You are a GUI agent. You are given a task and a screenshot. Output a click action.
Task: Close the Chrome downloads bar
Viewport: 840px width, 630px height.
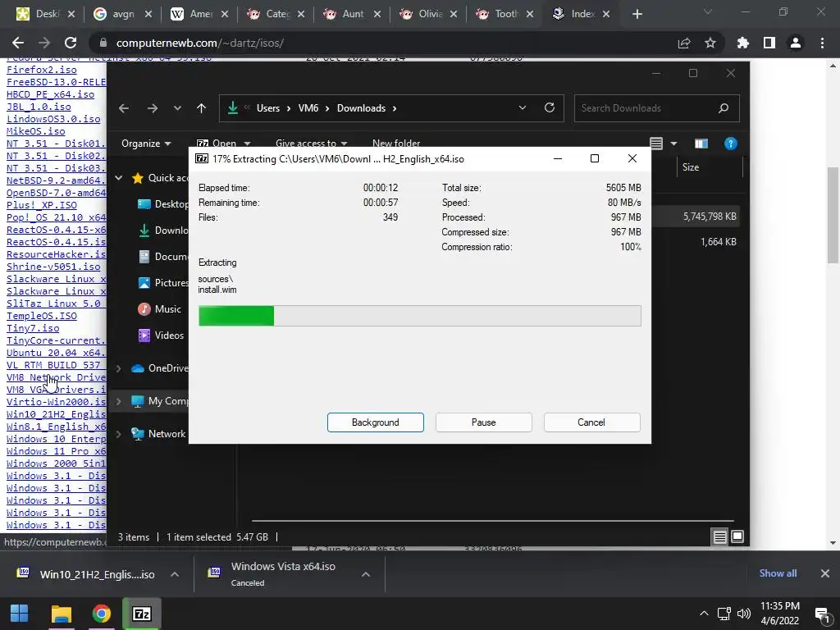click(825, 573)
